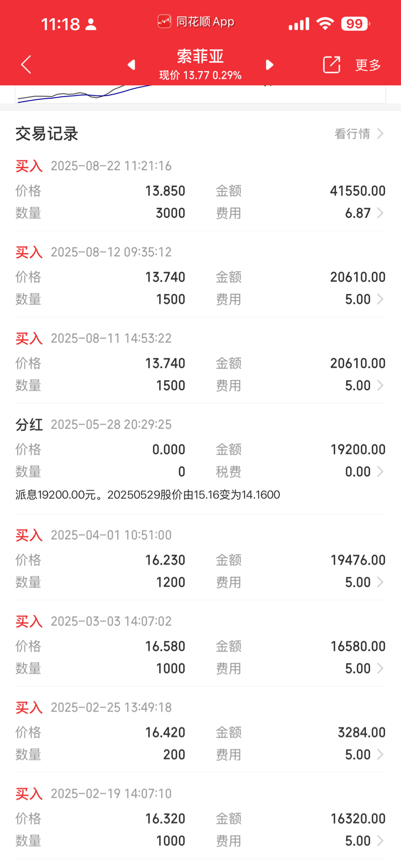Open fee chevron for 2025-02-19 trade
This screenshot has width=401, height=868.
(381, 841)
